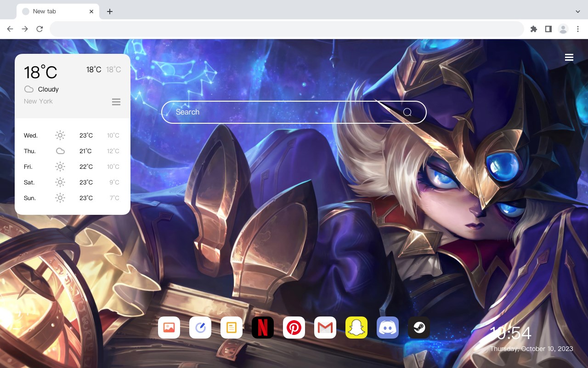This screenshot has width=588, height=368.
Task: Select the Sat. forecast row
Action: 72,183
